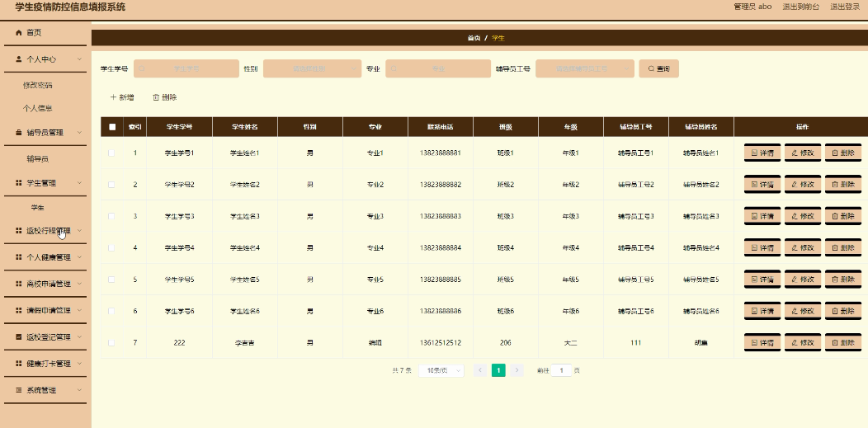Click the 查询 search button
Viewport: 868px width, 428px height.
(x=658, y=68)
